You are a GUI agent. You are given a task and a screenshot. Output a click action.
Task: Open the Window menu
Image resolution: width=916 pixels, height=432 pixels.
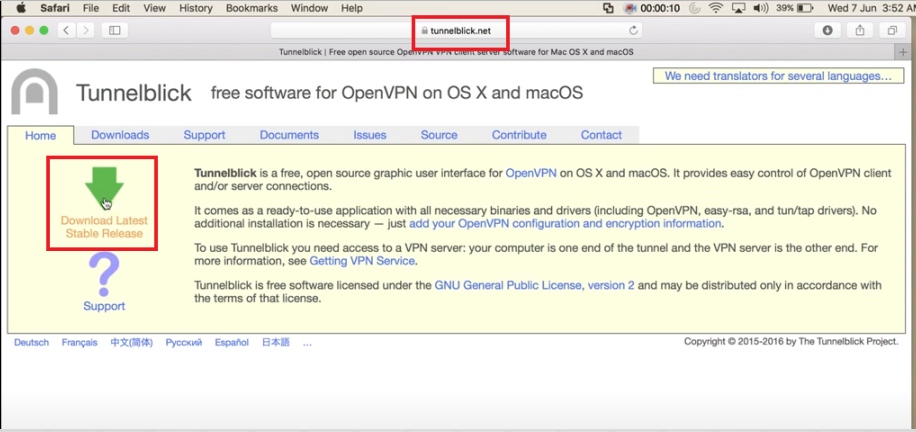(x=310, y=8)
